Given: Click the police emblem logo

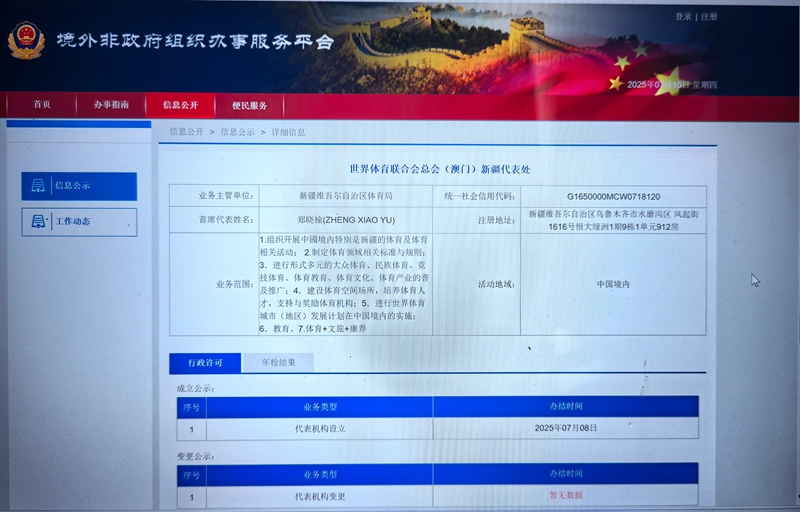Looking at the screenshot, I should coord(26,40).
